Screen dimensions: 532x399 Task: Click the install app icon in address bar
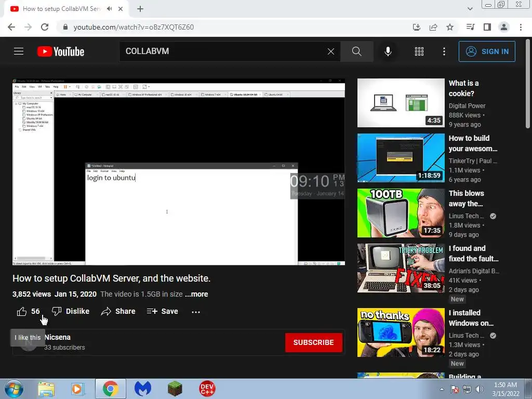coord(416,27)
